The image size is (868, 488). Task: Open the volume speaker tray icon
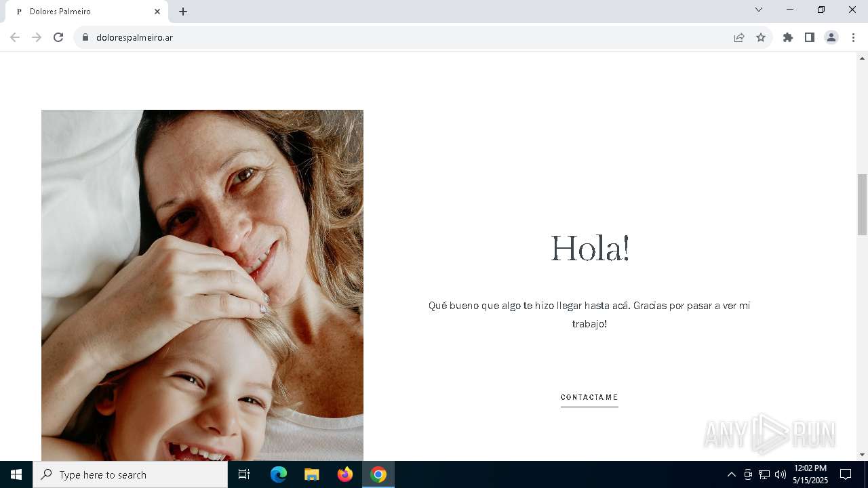click(x=780, y=474)
